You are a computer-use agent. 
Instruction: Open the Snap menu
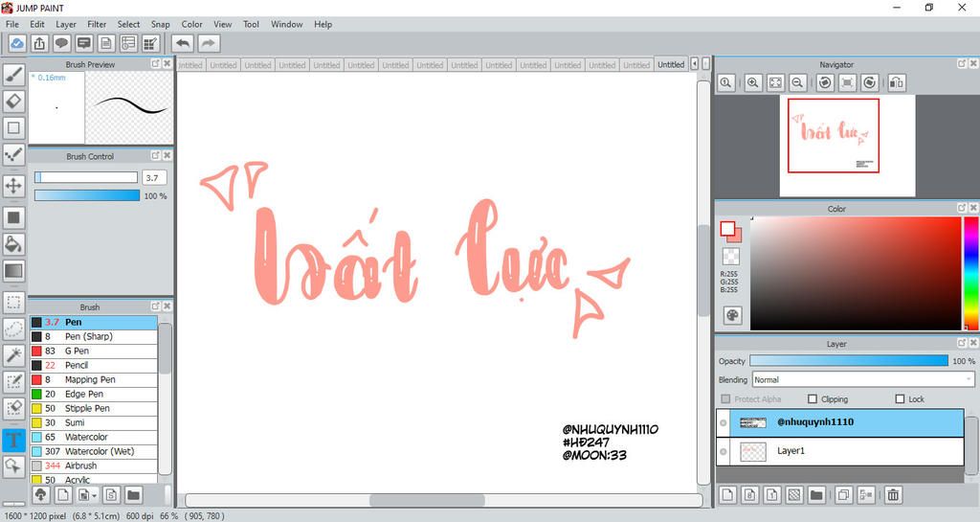[160, 24]
